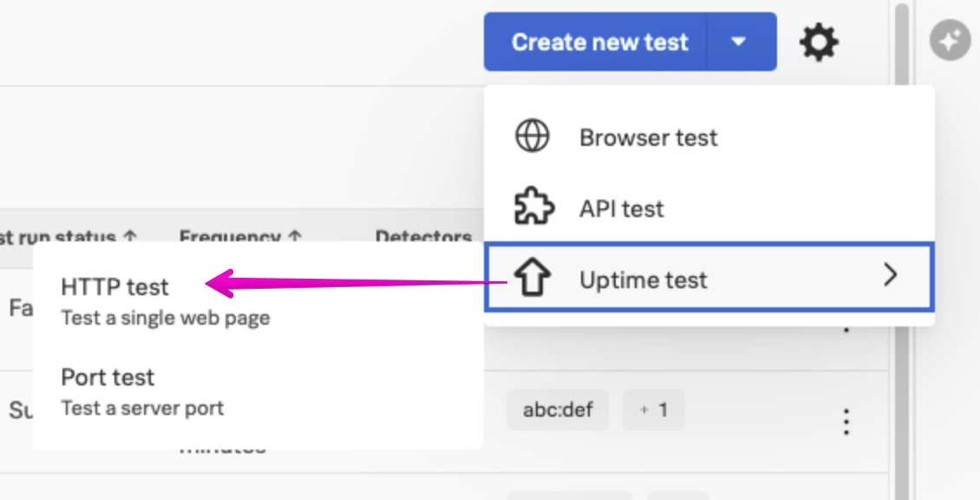Open the three-dot menu beside abc:def row

tap(846, 422)
